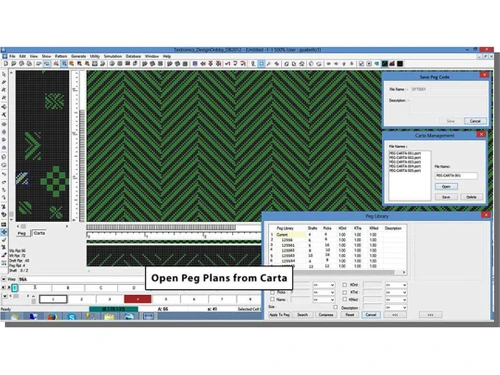Open the operator dropdown in the Picks row
Viewport: 500px width, 375px height.
coord(324,292)
